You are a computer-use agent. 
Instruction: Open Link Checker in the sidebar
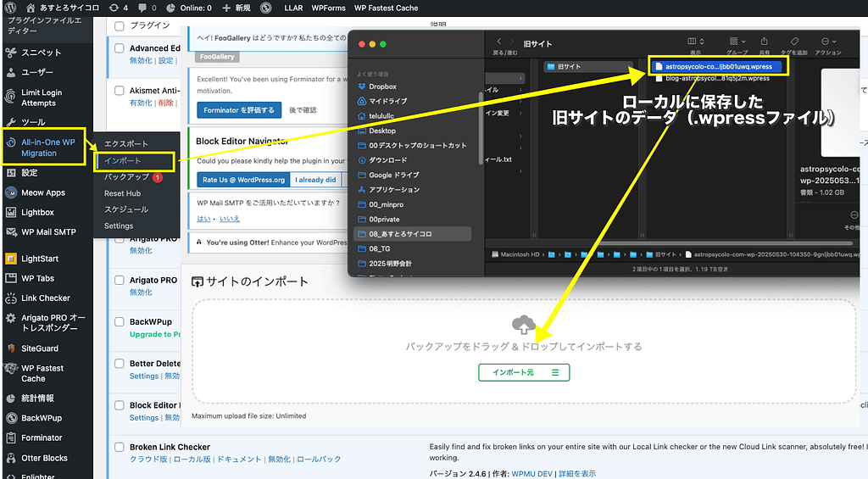[x=46, y=298]
